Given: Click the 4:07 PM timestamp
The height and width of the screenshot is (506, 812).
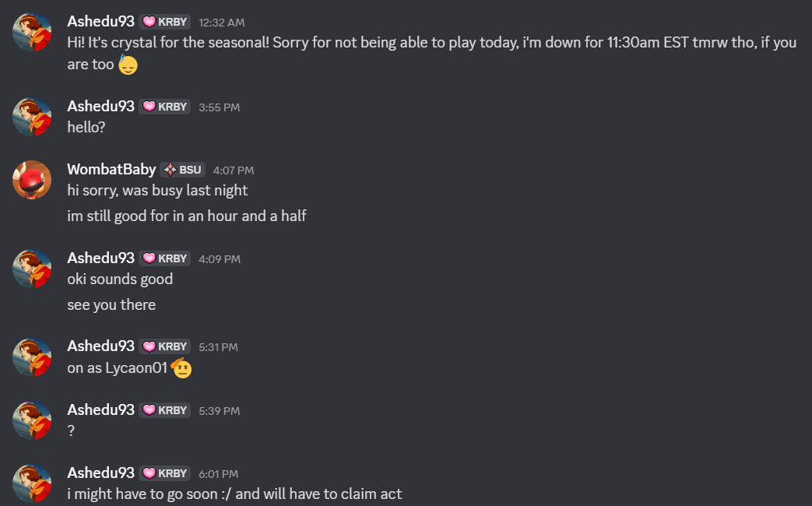Looking at the screenshot, I should coord(234,170).
